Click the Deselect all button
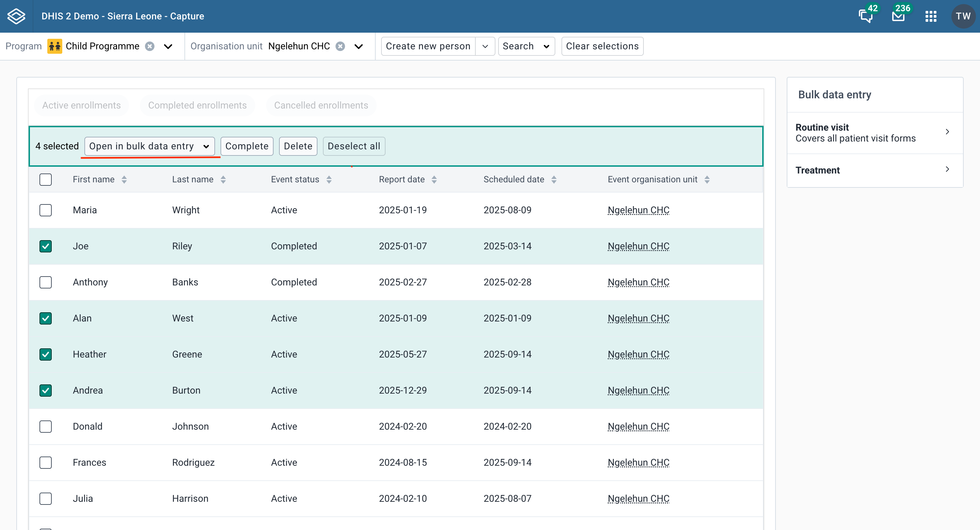Viewport: 980px width, 530px height. click(x=354, y=146)
